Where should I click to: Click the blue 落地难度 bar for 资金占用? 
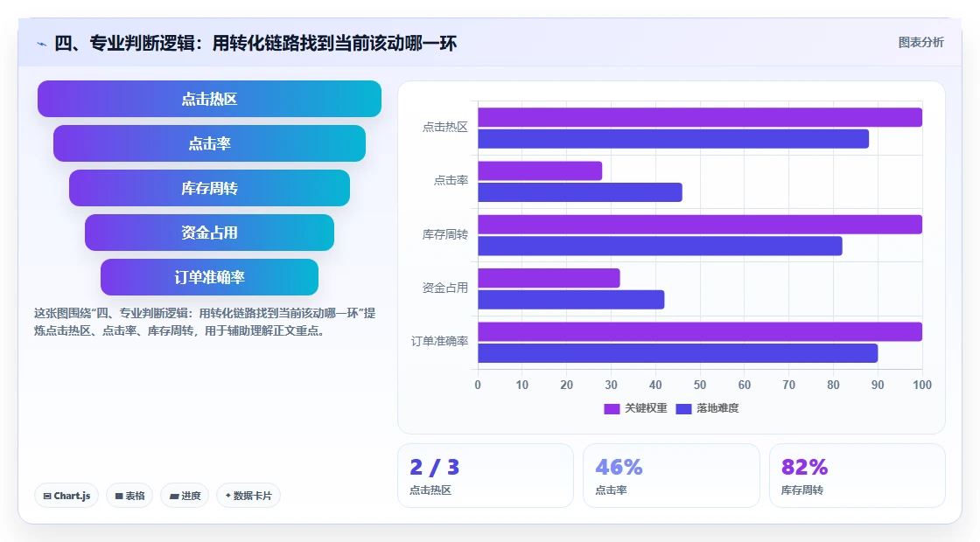click(x=571, y=300)
